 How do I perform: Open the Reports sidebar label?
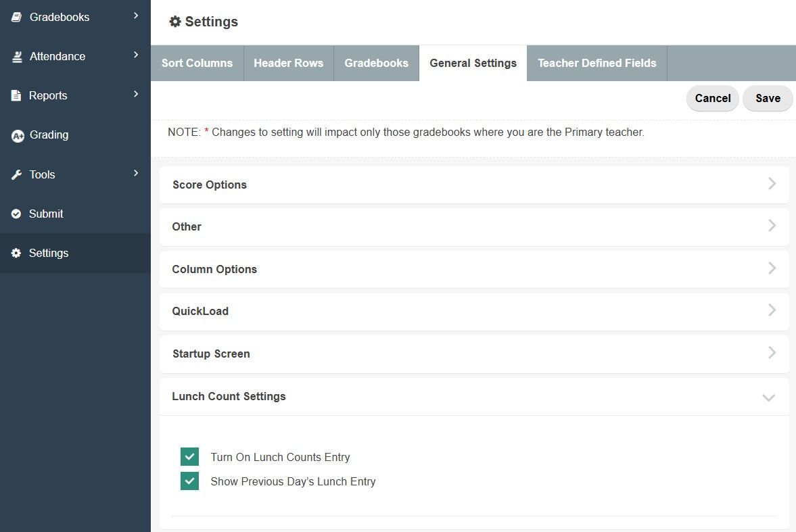(x=48, y=95)
